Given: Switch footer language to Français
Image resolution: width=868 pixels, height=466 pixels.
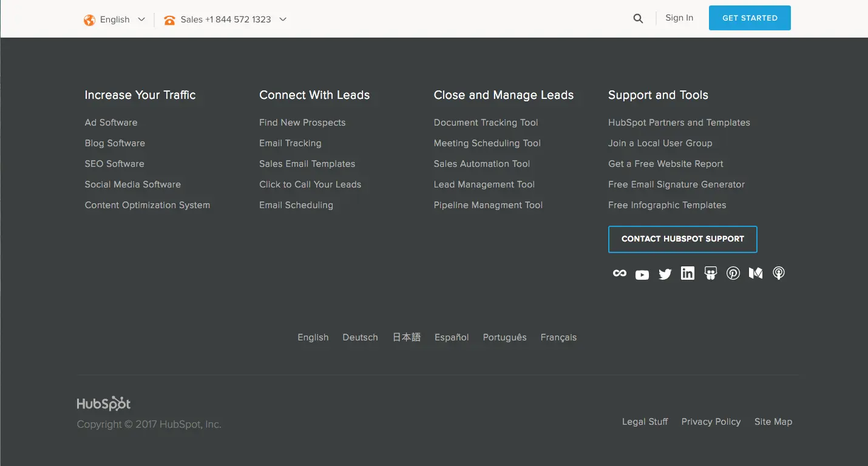Looking at the screenshot, I should click(558, 337).
